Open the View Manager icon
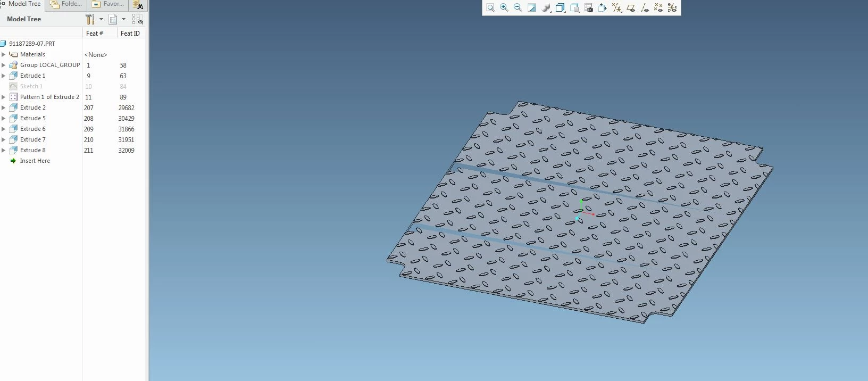Image resolution: width=868 pixels, height=381 pixels. [574, 7]
